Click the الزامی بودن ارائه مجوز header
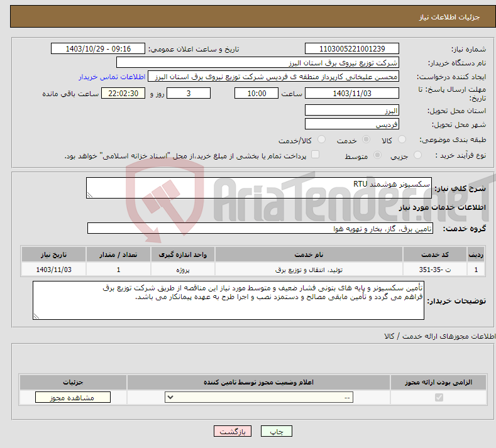The width and height of the screenshot is (496, 448). [438, 382]
